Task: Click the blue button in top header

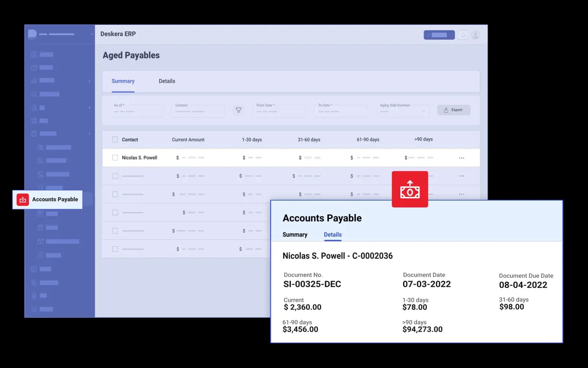Action: click(x=439, y=35)
